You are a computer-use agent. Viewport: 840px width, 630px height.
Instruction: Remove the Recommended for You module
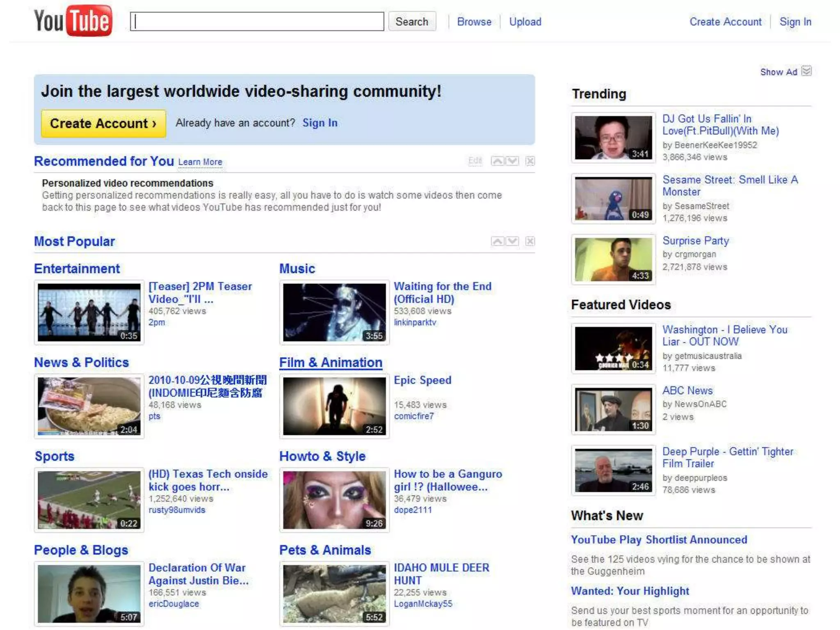(530, 161)
